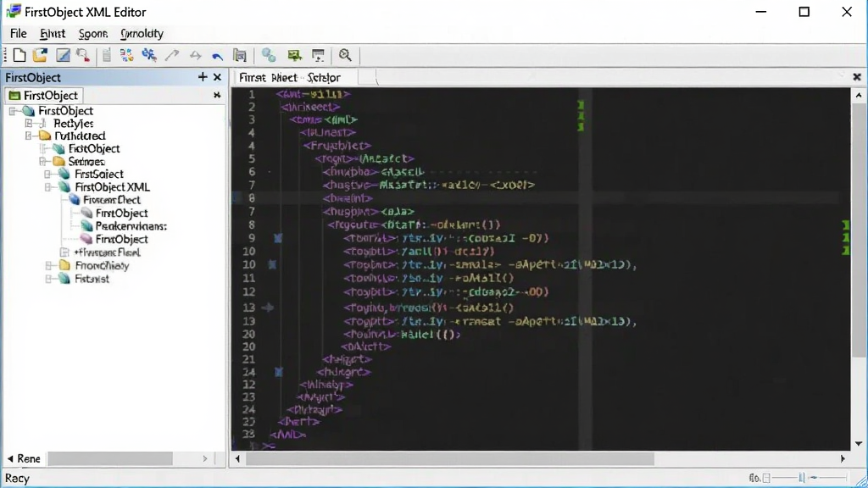Expand the bottom yellow folder node
Viewport: 868px width, 488px height.
(49, 265)
